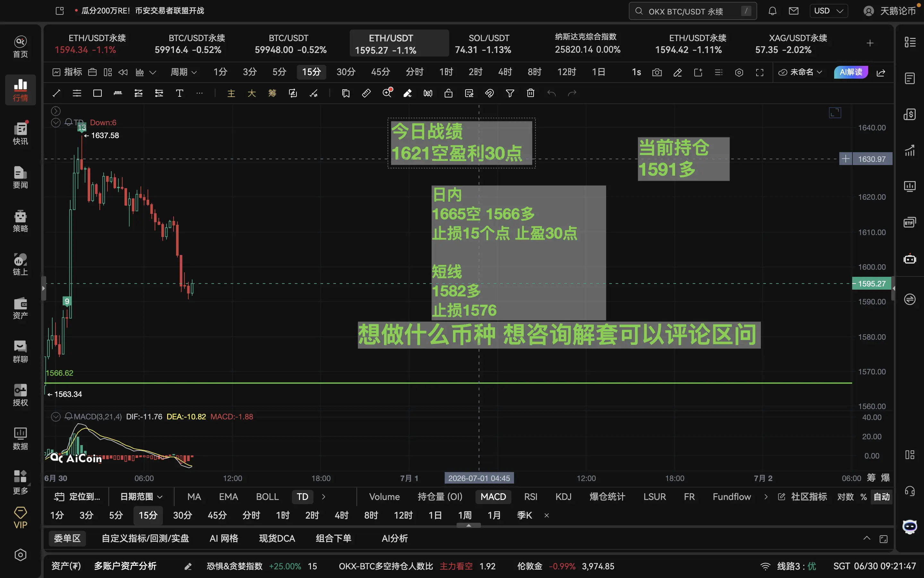The width and height of the screenshot is (924, 578).
Task: Toggle the RSI sub-indicator
Action: pyautogui.click(x=530, y=496)
